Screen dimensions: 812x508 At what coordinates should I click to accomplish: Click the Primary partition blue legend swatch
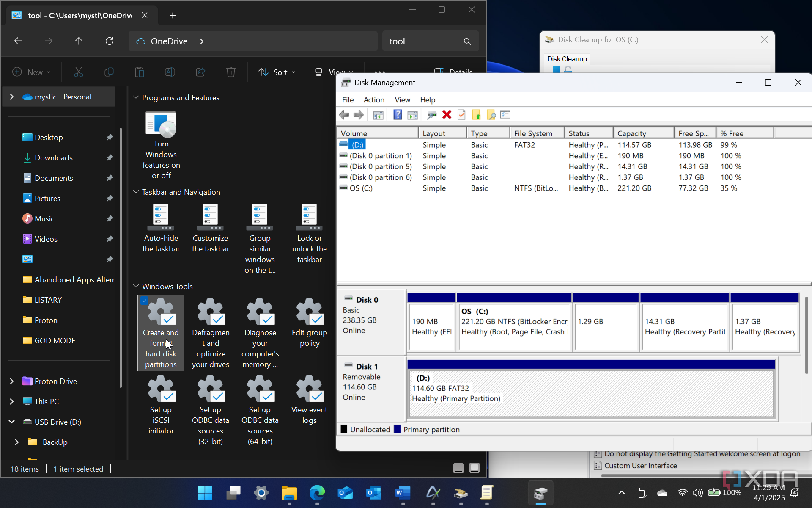(x=397, y=429)
